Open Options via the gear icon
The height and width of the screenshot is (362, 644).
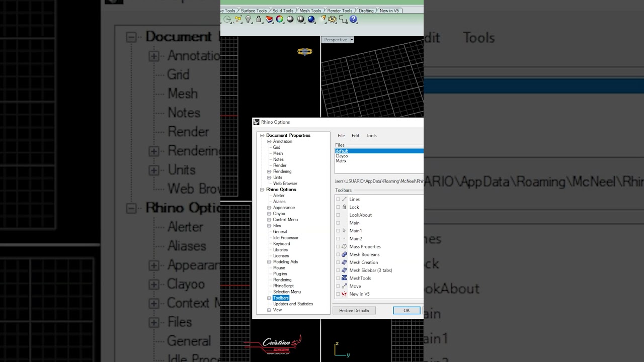332,19
